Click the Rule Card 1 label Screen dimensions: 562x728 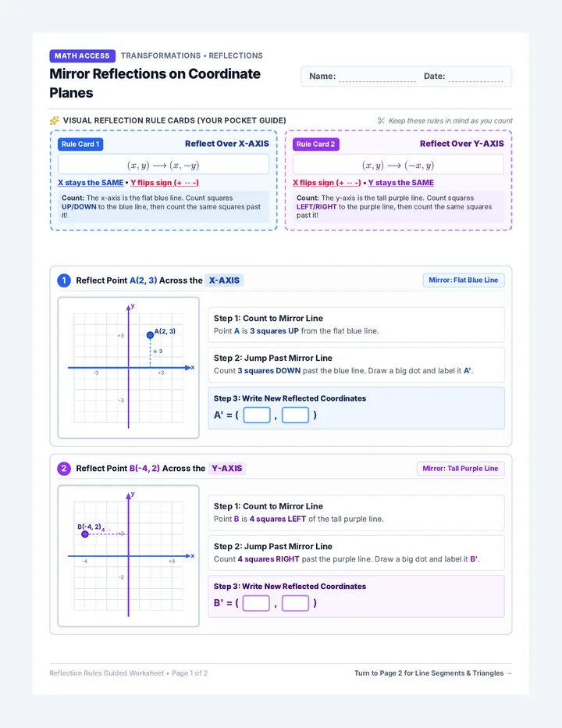coord(80,145)
